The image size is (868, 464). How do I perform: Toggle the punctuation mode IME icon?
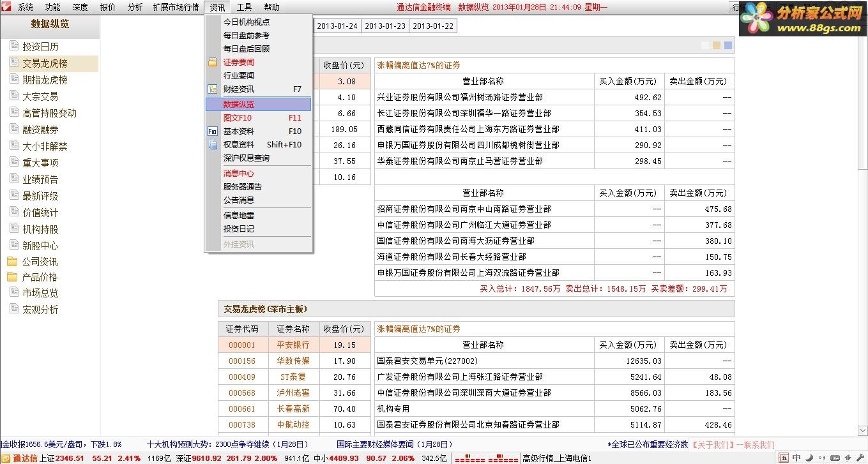point(821,458)
